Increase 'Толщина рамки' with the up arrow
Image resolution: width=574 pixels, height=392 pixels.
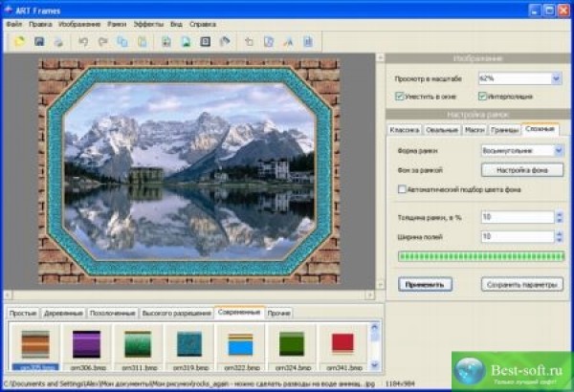(x=560, y=214)
